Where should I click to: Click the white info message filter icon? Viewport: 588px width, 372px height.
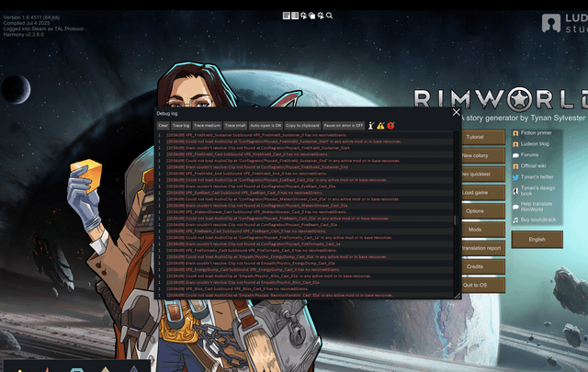point(371,125)
